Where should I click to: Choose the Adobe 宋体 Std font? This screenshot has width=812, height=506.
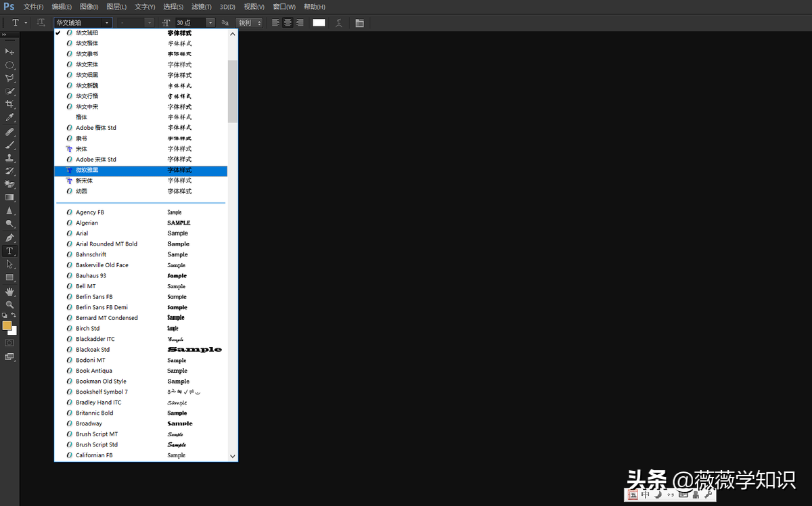(x=141, y=160)
